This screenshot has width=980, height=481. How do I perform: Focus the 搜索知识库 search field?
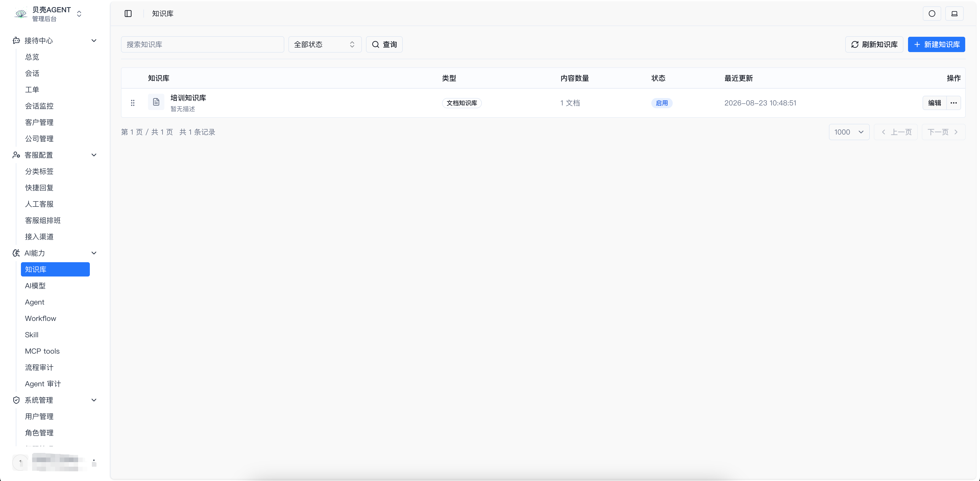point(202,44)
